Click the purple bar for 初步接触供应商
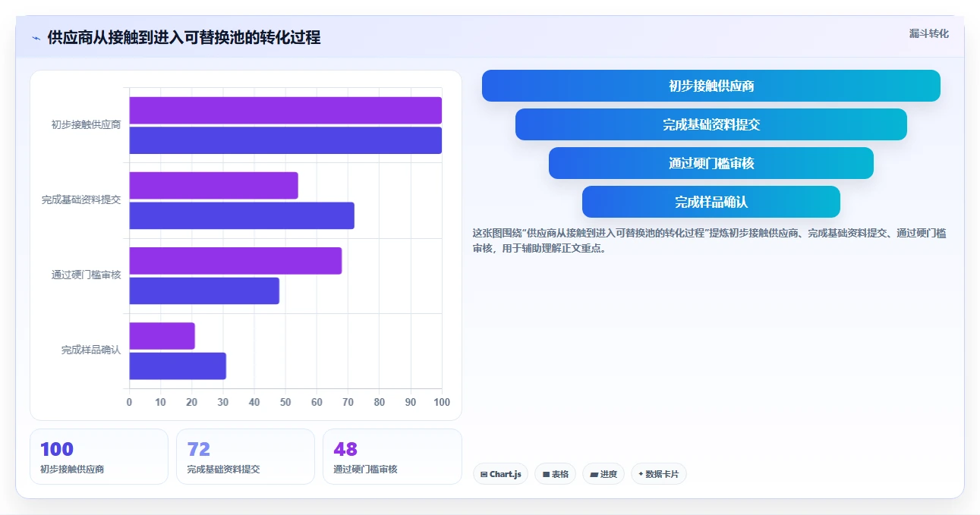980x515 pixels. click(x=285, y=110)
